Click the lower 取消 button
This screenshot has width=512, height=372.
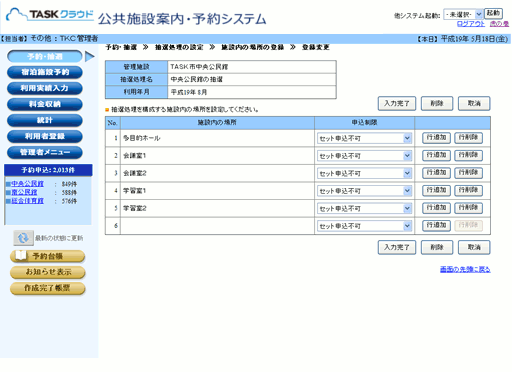coord(474,247)
